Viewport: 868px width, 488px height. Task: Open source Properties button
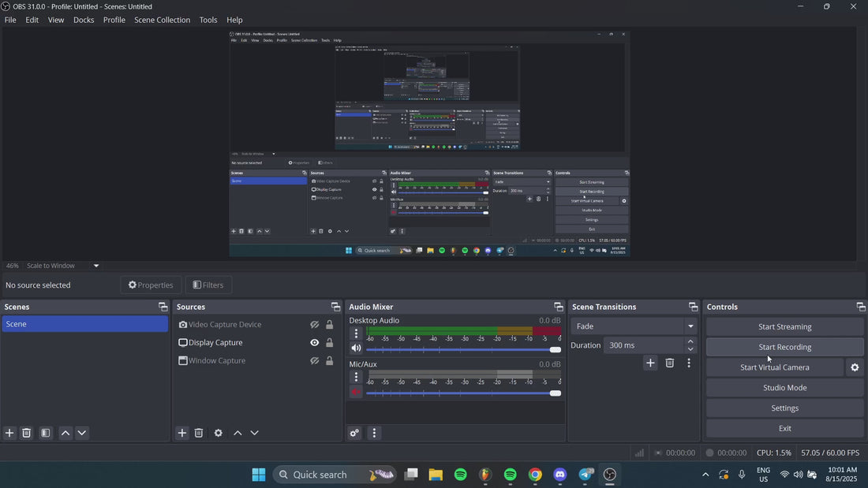coord(151,285)
